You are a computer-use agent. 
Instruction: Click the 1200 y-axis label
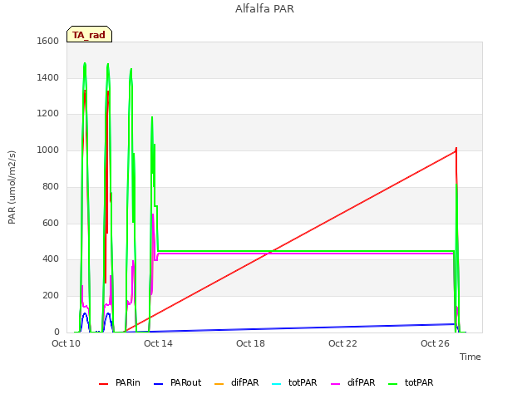click(x=48, y=114)
